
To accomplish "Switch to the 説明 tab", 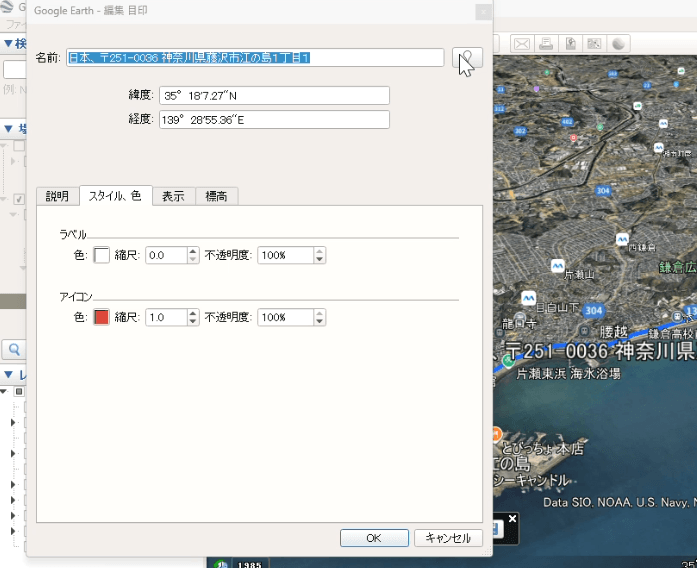I will 57,196.
